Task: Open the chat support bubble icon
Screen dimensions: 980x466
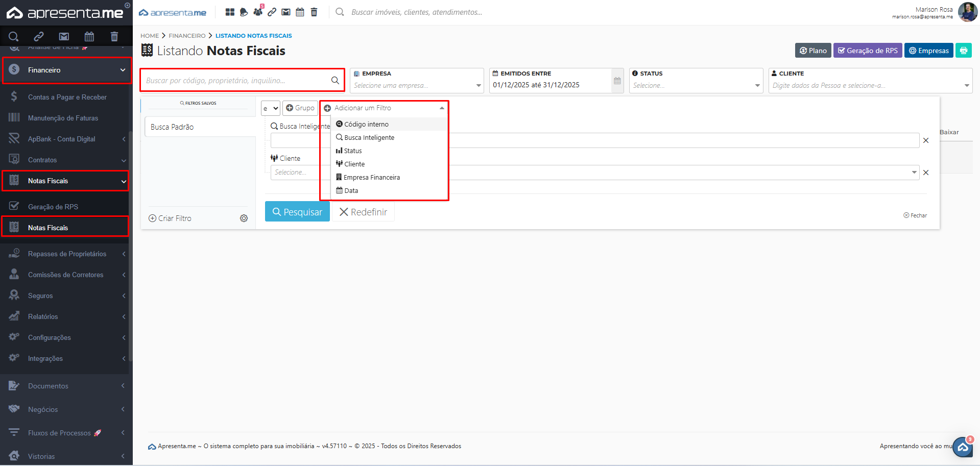Action: (x=963, y=447)
